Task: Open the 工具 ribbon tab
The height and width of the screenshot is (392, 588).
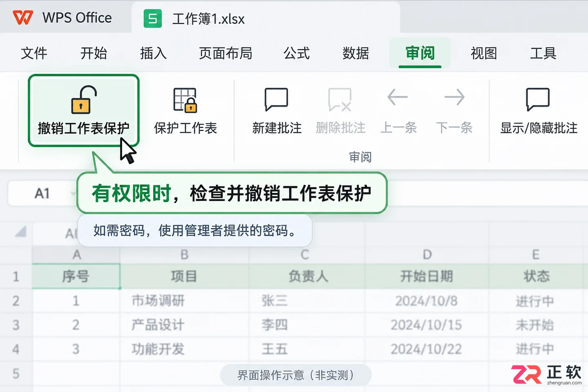Action: pyautogui.click(x=543, y=53)
